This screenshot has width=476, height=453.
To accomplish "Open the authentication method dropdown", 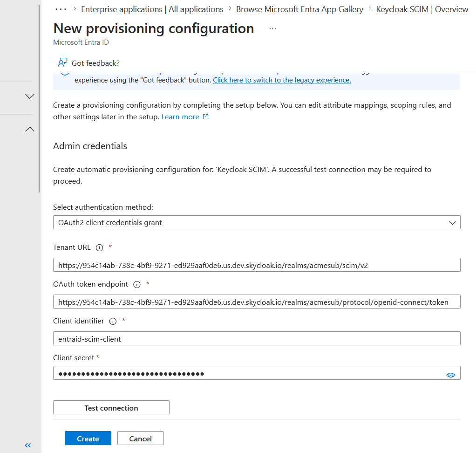I will [257, 222].
